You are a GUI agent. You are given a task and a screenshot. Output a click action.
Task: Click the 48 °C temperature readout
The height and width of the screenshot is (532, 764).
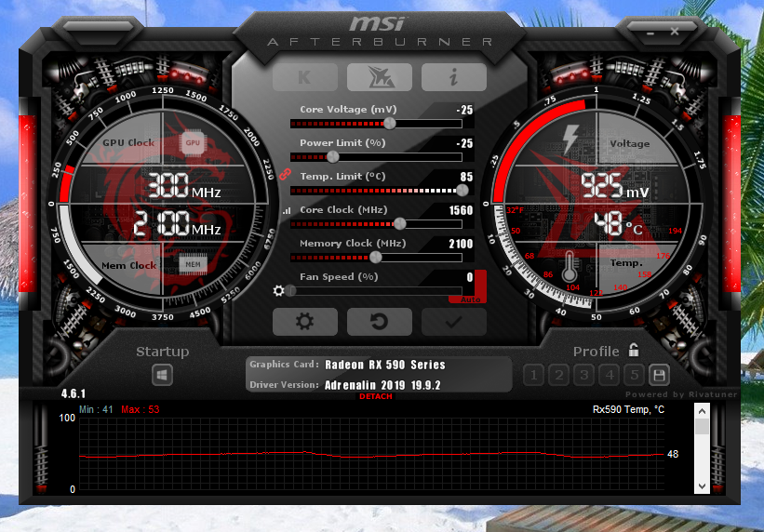[618, 223]
